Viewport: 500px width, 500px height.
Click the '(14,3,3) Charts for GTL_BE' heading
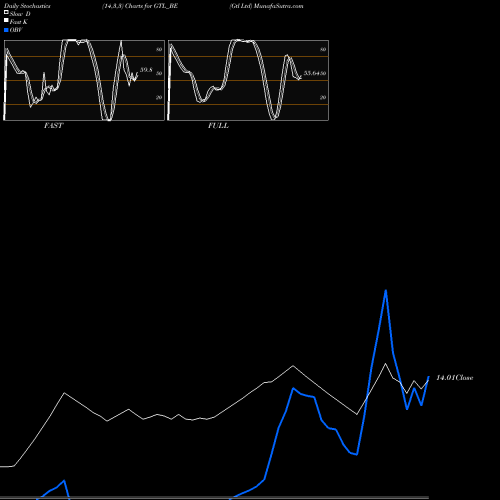(140, 6)
